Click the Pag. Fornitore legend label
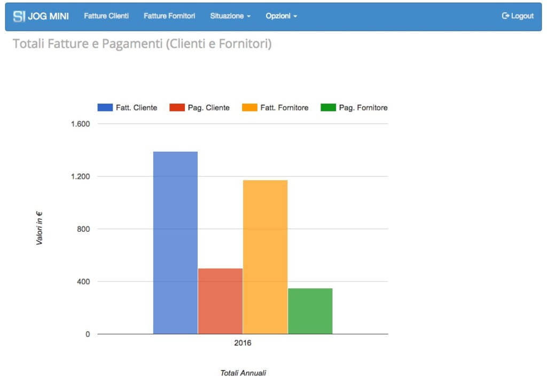 pyautogui.click(x=363, y=108)
